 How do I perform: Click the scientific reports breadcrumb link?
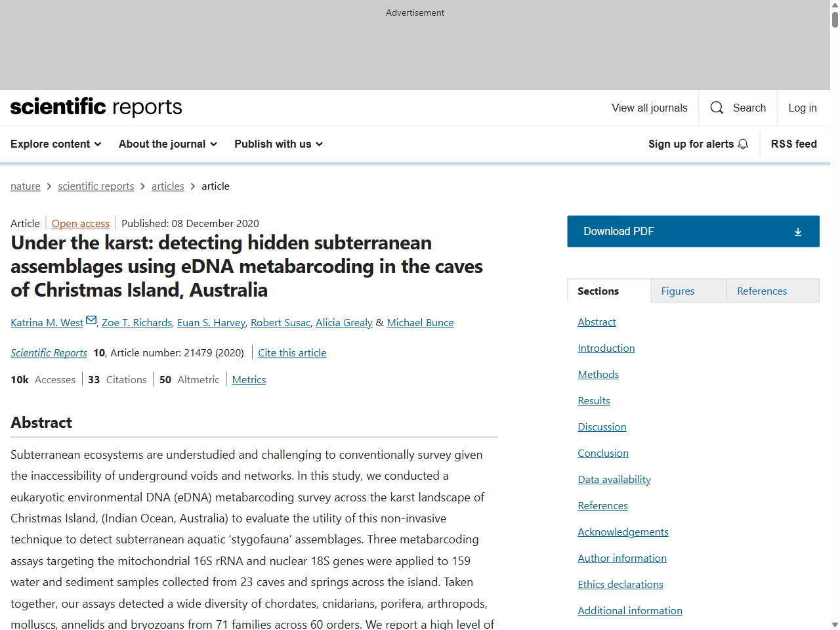pyautogui.click(x=96, y=186)
